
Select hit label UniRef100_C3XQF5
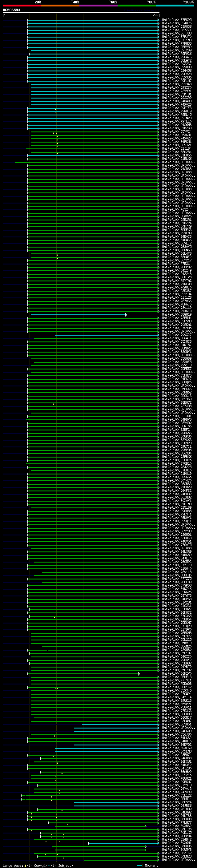click(177, 362)
